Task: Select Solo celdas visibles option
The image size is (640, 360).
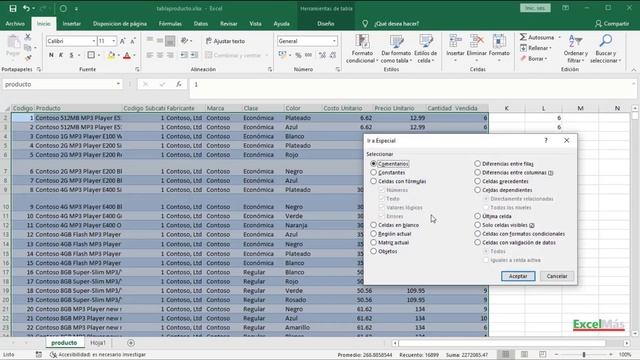Action: point(477,225)
